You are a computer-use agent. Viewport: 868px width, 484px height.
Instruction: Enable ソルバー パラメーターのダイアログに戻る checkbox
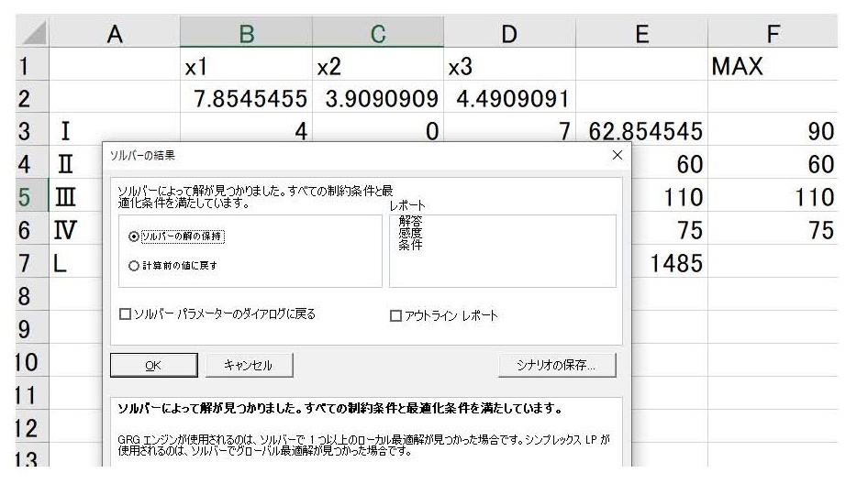(126, 314)
